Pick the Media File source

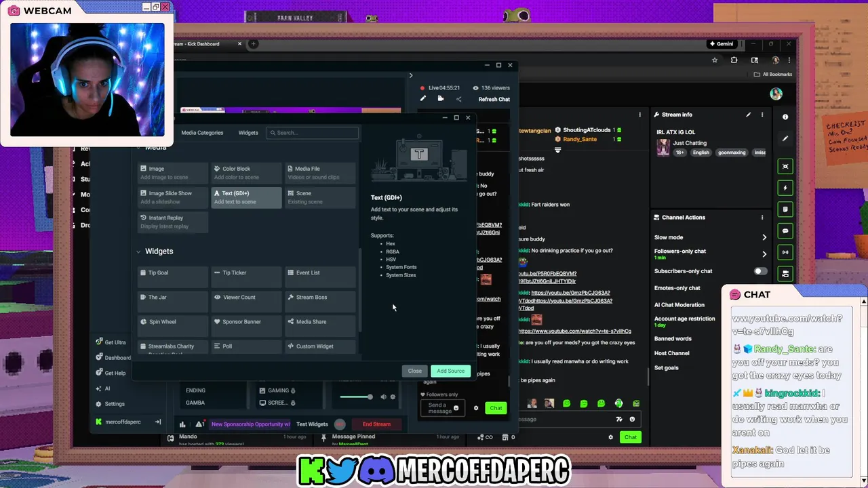tap(320, 173)
